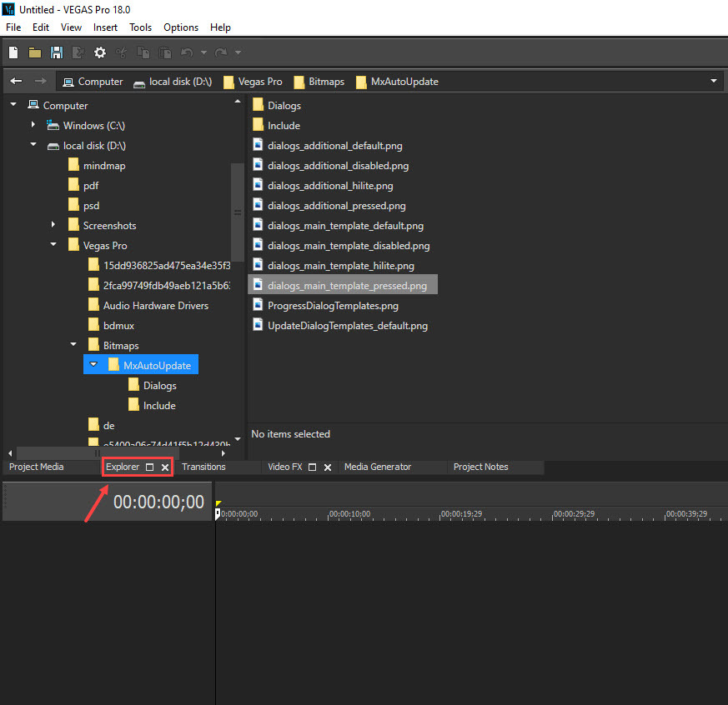Select Include folder under MxAutoUpdate in tree
The width and height of the screenshot is (728, 705).
coord(153,405)
